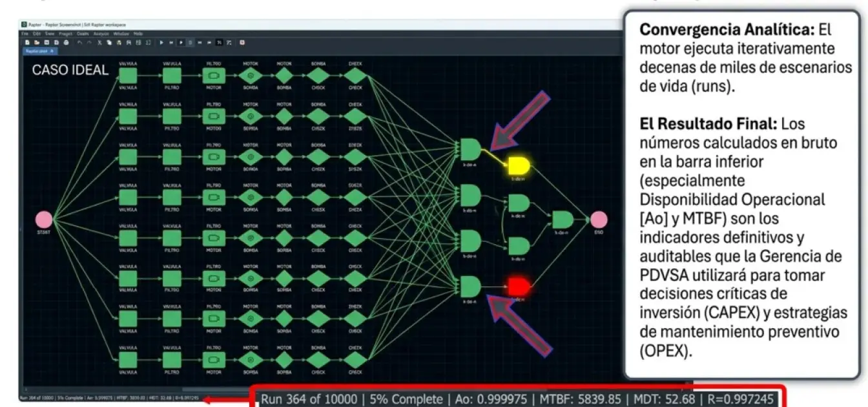Select the first VALVULA block in bottommost row
This screenshot has height=407, width=868.
click(x=128, y=359)
